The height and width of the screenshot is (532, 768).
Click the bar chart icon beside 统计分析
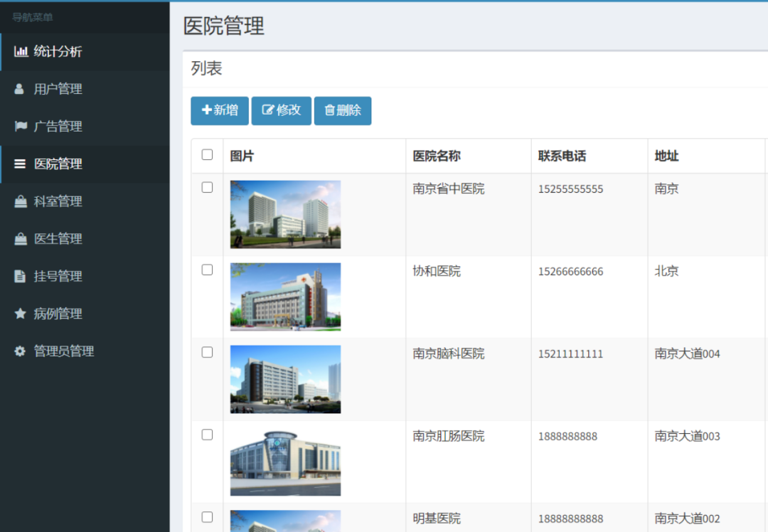point(21,51)
